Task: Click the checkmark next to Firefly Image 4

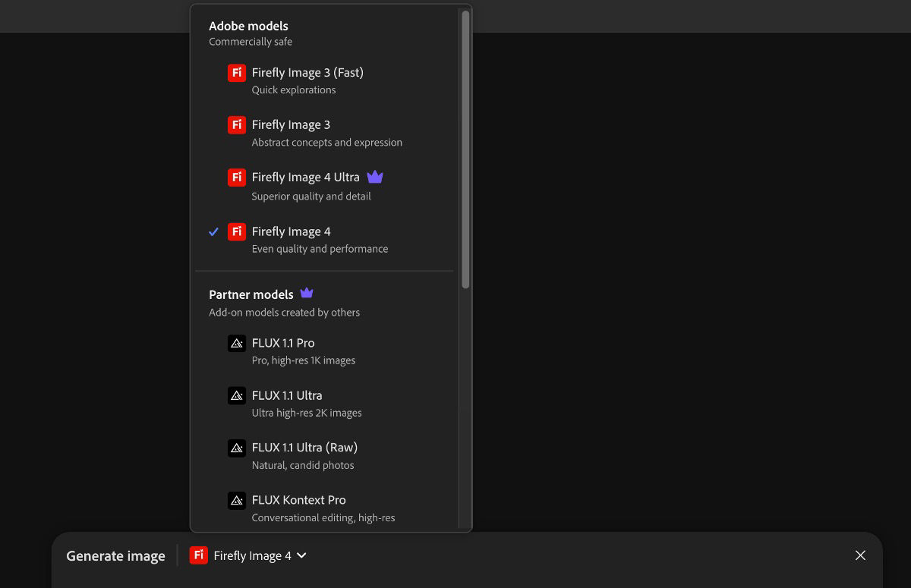Action: click(x=214, y=232)
